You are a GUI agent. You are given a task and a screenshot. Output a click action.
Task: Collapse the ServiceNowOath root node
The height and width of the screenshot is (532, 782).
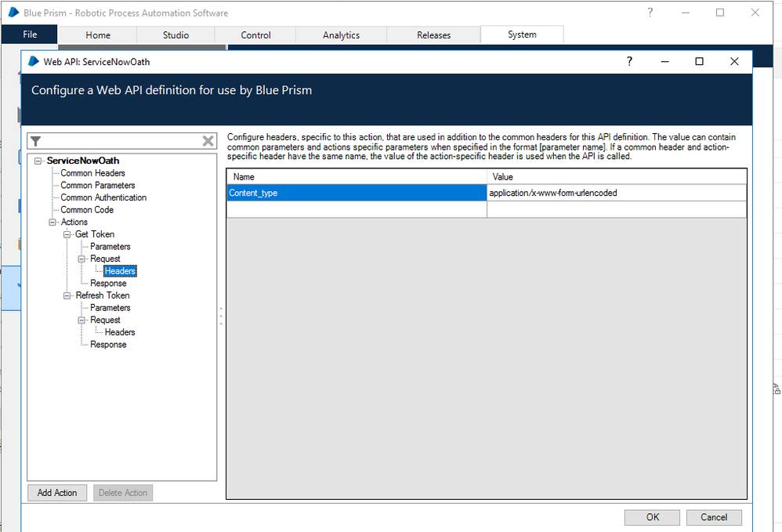point(38,161)
